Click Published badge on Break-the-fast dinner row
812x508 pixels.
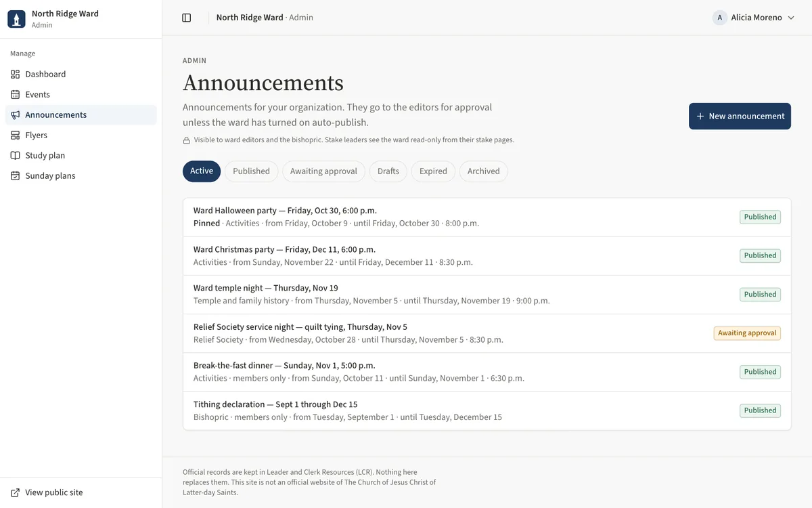[760, 372]
